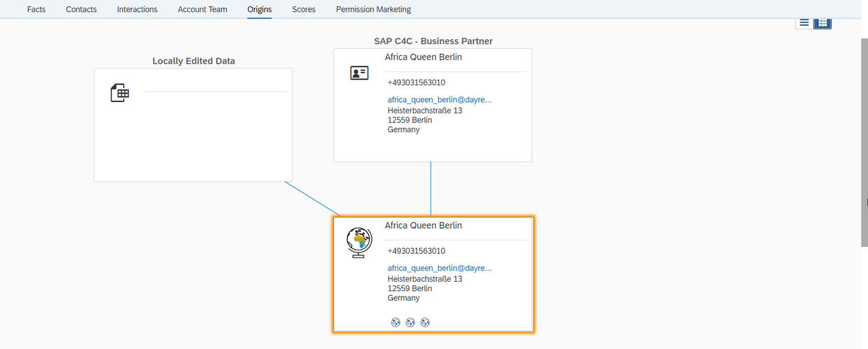Image resolution: width=868 pixels, height=349 pixels.
Task: Click the last small globe icon
Action: click(x=425, y=322)
